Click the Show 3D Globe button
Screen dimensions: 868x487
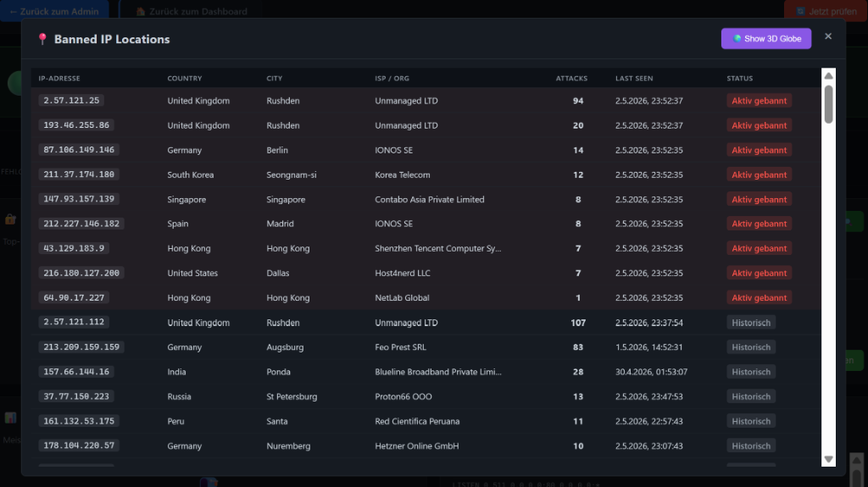765,39
